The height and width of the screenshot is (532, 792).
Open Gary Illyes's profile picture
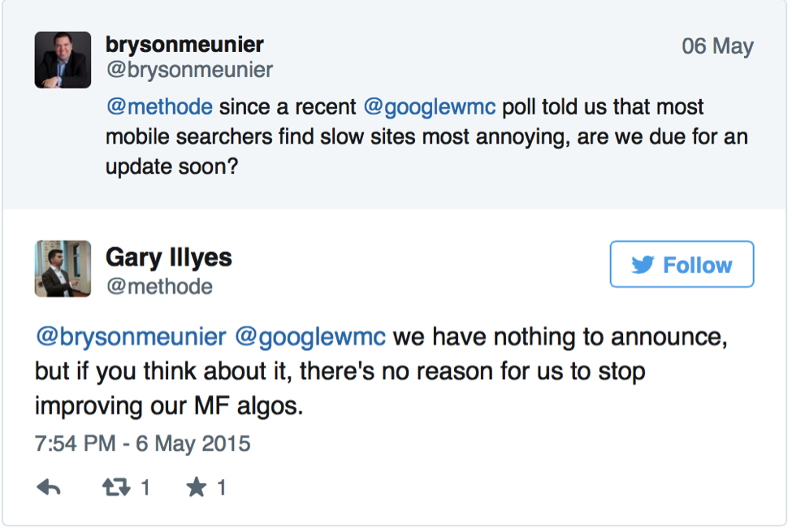click(x=64, y=268)
